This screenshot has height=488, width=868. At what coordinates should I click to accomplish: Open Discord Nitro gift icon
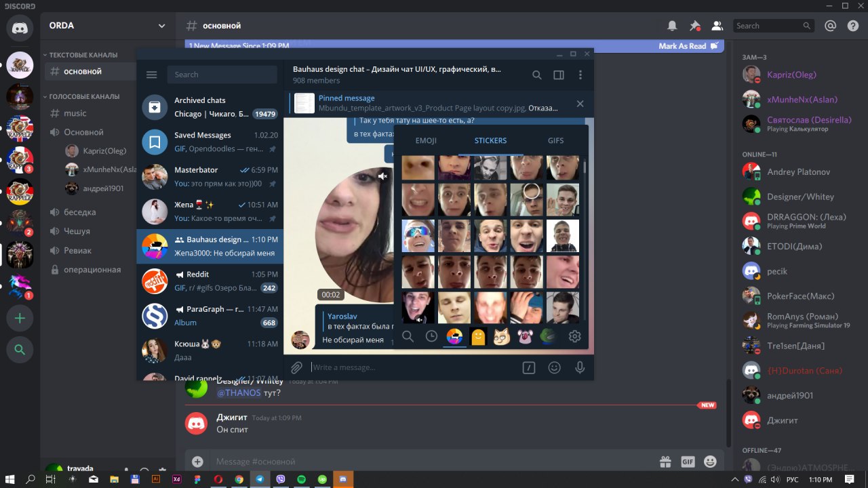tap(665, 462)
